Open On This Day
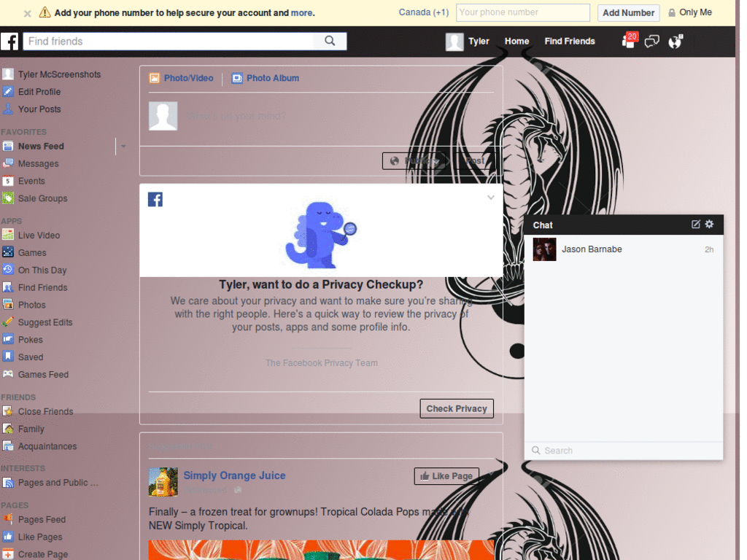The height and width of the screenshot is (560, 747). [34, 270]
